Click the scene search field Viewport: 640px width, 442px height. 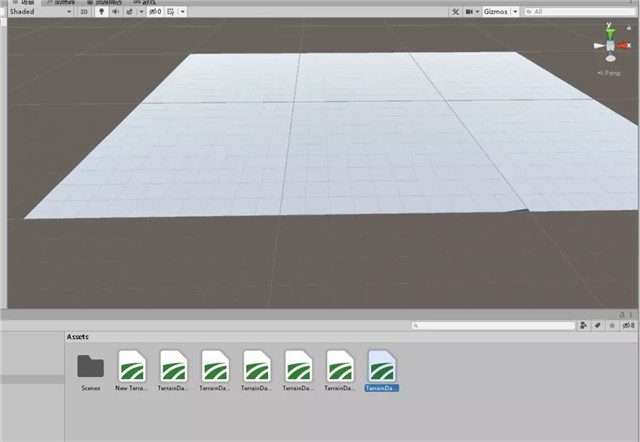tap(580, 12)
